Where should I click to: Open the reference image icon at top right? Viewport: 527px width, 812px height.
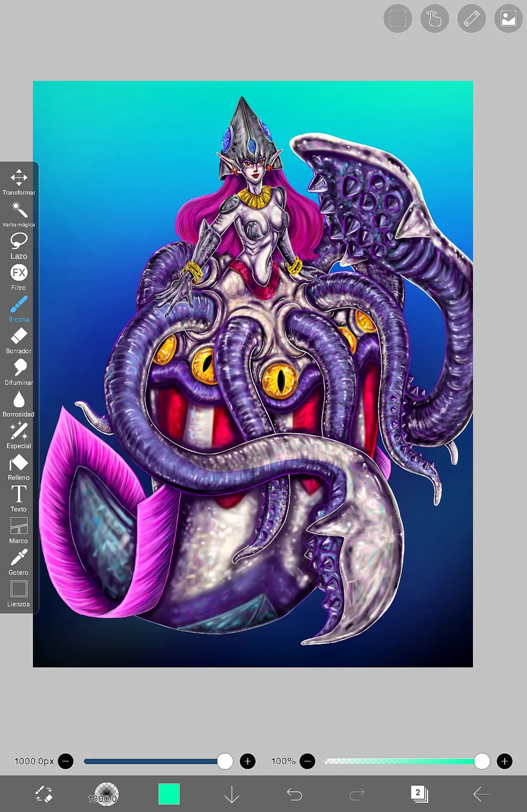(x=508, y=18)
